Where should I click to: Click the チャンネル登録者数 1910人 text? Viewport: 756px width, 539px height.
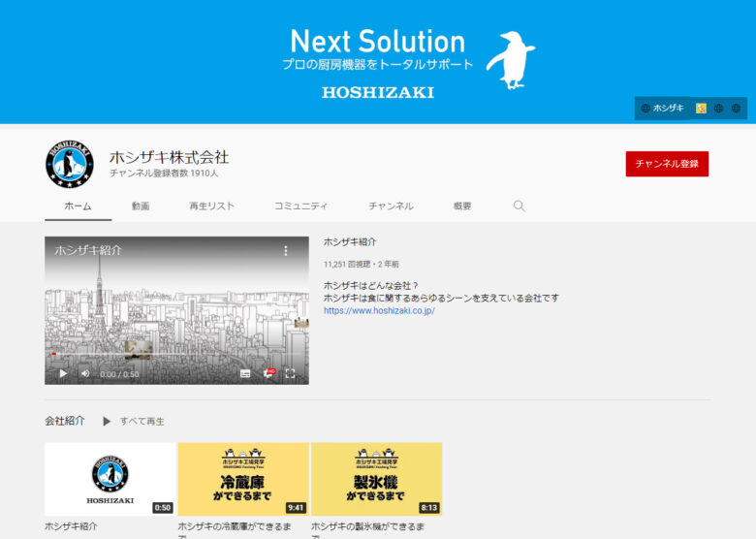click(164, 174)
